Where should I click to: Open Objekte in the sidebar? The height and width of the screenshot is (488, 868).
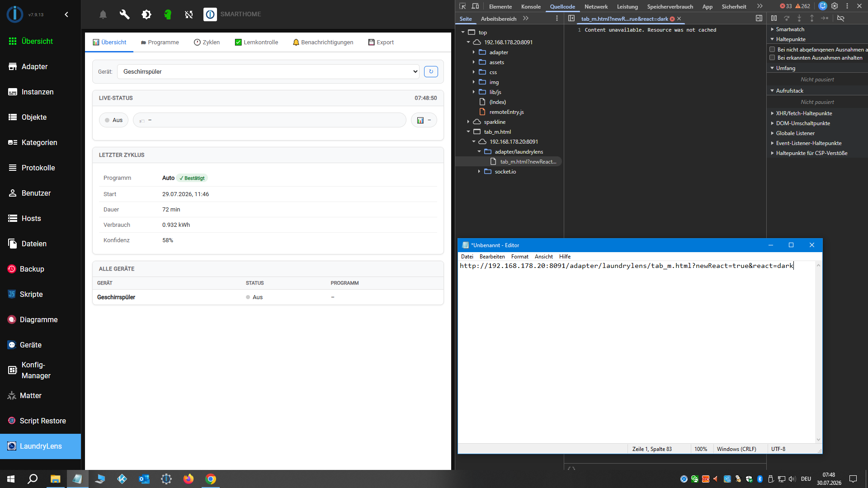pyautogui.click(x=41, y=117)
